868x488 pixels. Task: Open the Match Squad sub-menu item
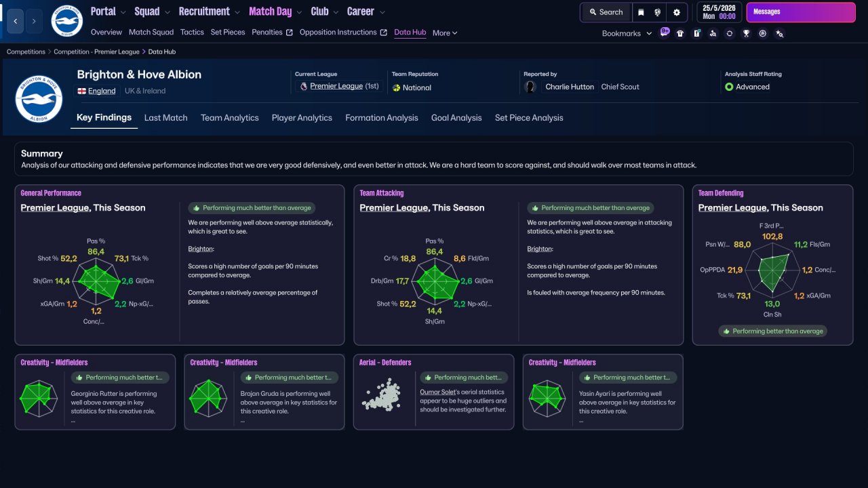[x=151, y=32]
